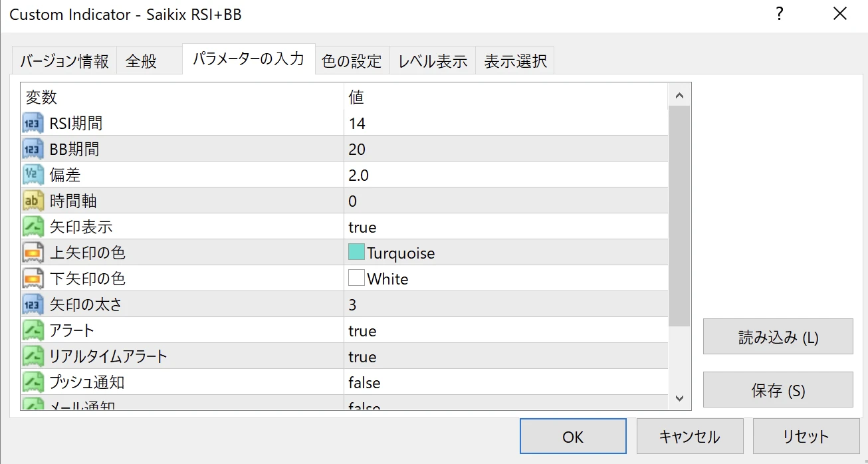Toggle the リアルタイムアラート true value
The height and width of the screenshot is (464, 868).
(362, 357)
